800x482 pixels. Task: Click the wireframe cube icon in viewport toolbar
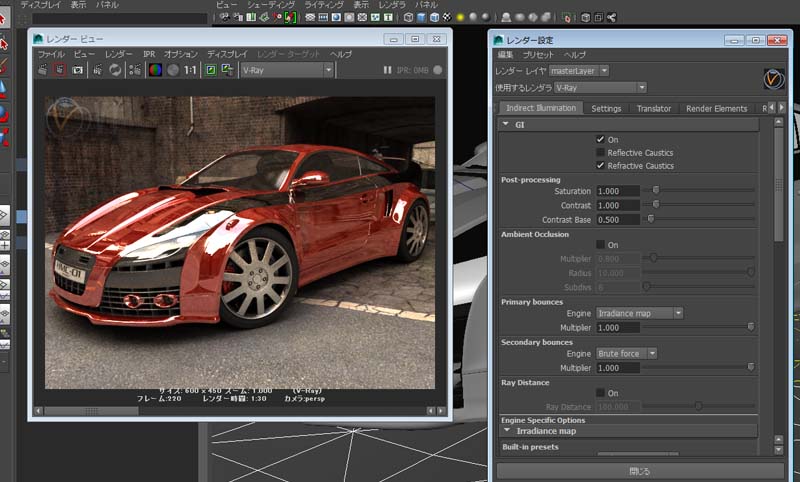pyautogui.click(x=408, y=17)
